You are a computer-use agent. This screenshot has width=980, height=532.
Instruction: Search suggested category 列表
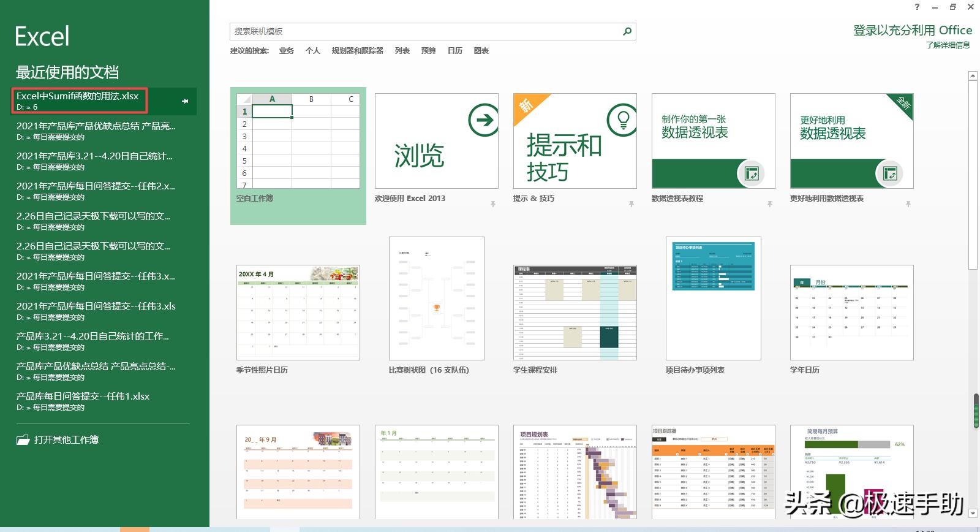pyautogui.click(x=402, y=51)
